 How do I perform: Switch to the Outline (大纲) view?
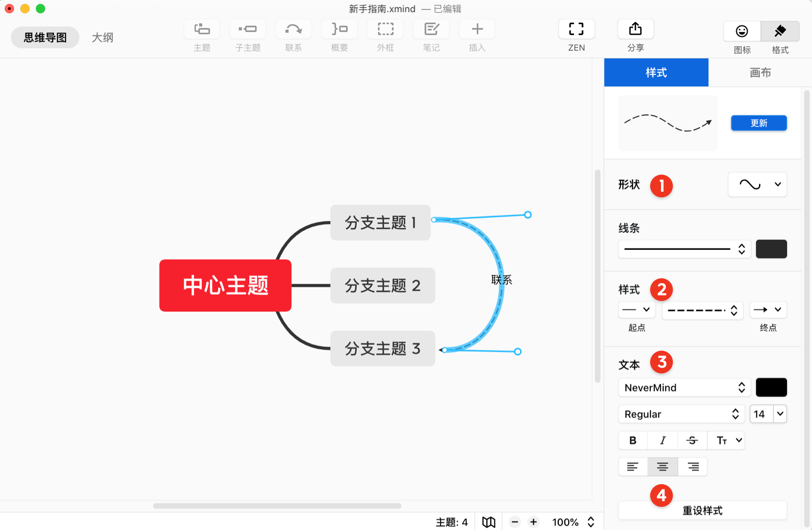(x=102, y=37)
